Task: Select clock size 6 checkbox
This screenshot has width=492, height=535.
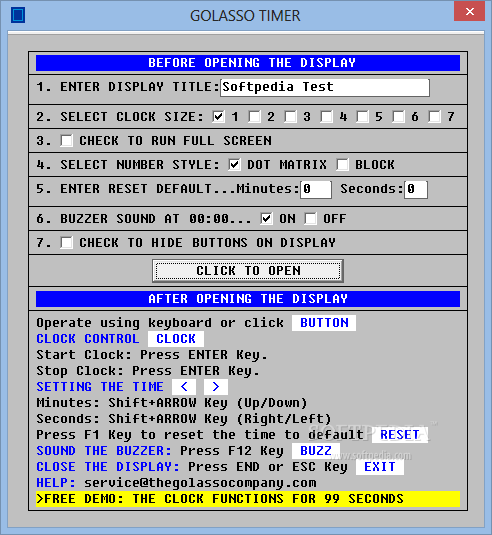Action: point(399,117)
